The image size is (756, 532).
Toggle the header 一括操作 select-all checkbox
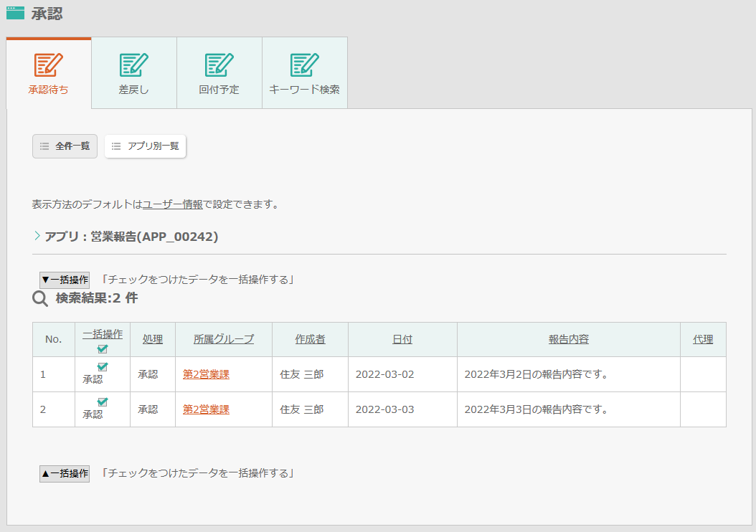pos(103,348)
